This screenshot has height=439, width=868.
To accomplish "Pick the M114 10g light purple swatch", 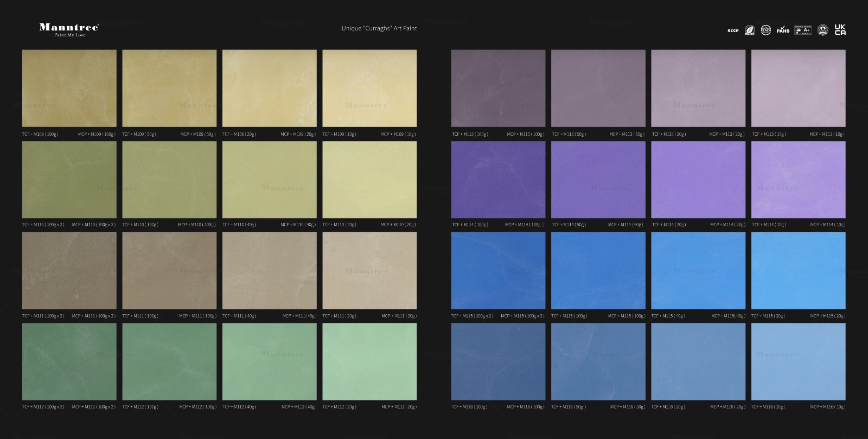I will (798, 180).
